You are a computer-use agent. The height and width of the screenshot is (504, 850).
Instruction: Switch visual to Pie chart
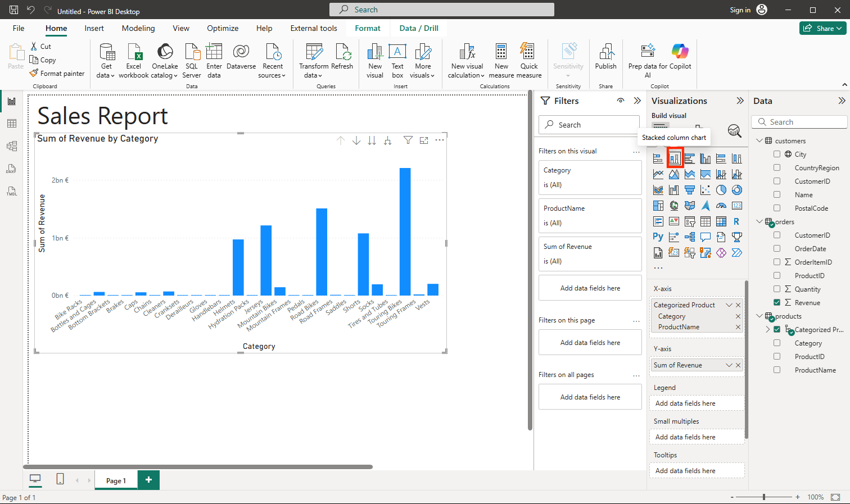(721, 190)
